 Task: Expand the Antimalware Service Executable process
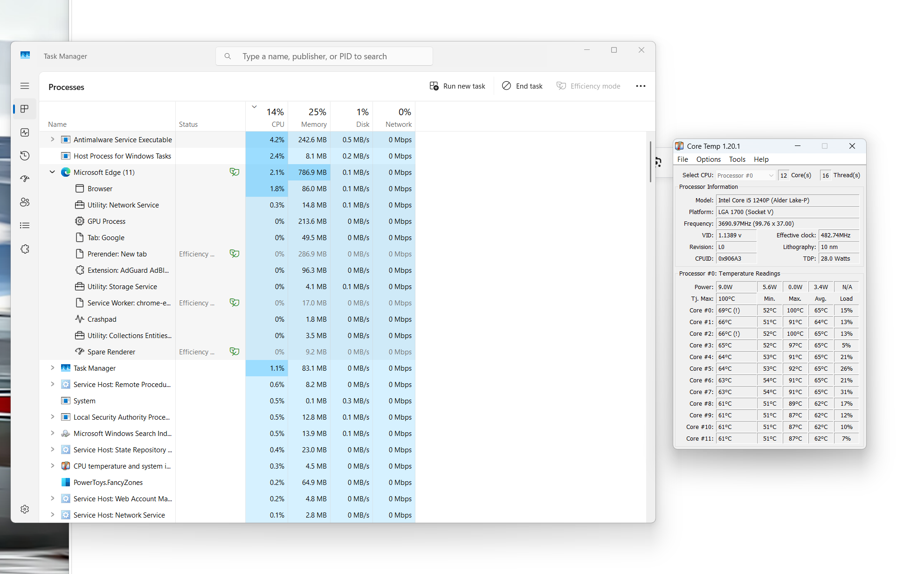coord(52,139)
